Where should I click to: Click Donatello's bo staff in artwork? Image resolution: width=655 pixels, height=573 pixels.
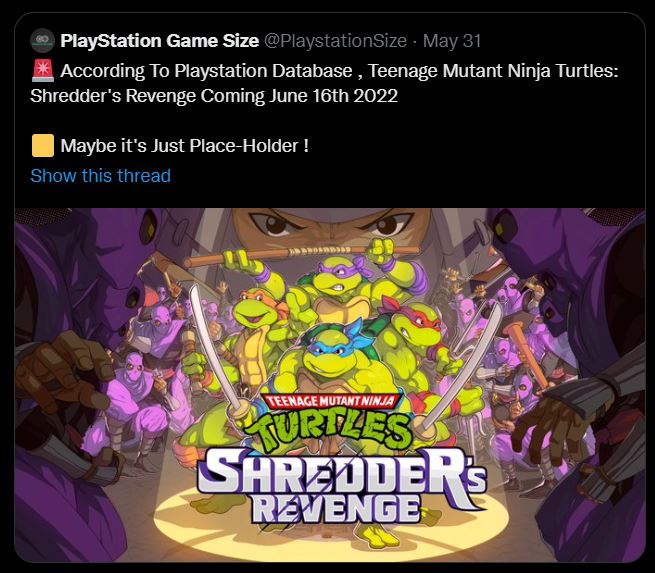(x=301, y=254)
